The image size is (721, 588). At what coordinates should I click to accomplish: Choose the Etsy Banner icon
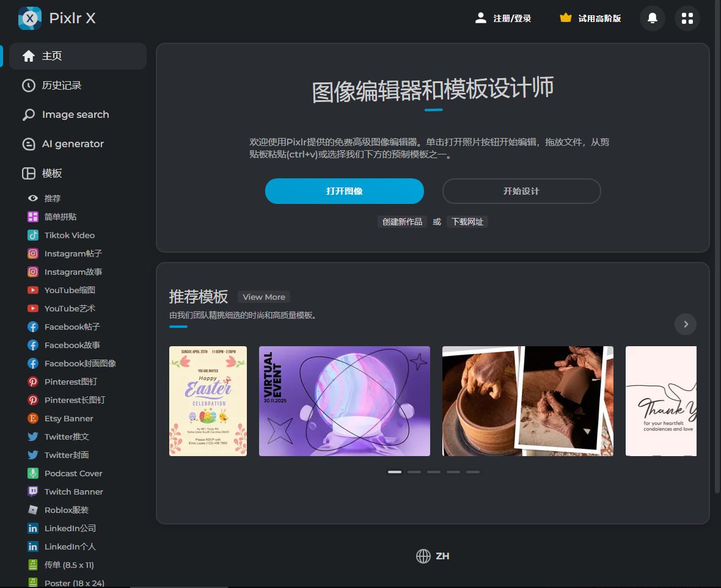33,418
